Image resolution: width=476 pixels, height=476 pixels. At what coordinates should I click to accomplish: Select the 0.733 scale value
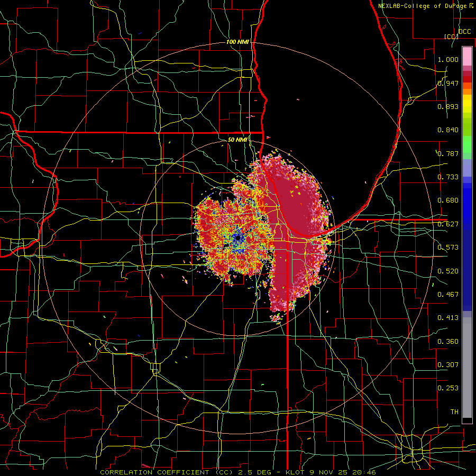[448, 177]
